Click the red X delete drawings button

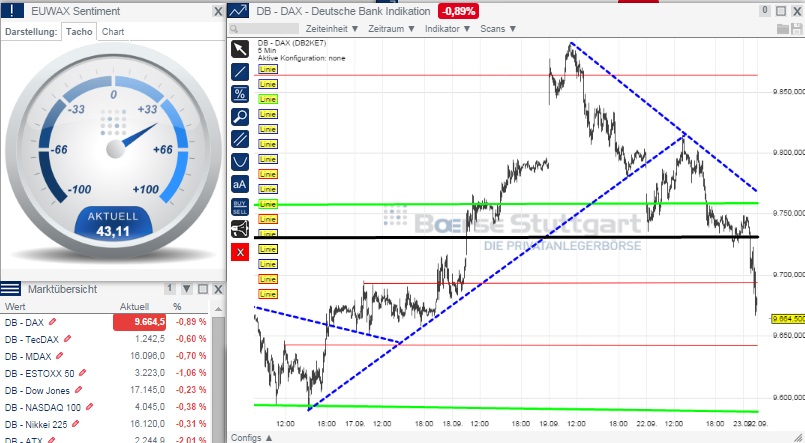point(240,252)
